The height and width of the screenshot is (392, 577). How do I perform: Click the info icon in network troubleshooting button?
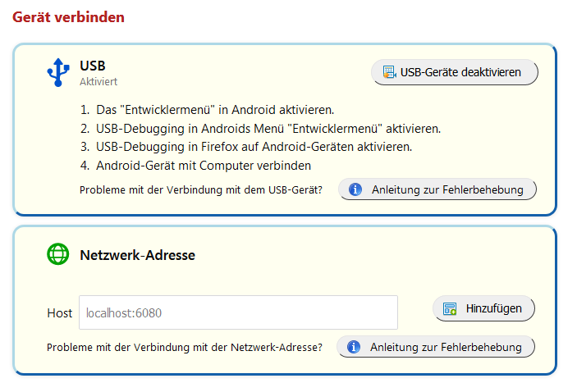coord(354,347)
